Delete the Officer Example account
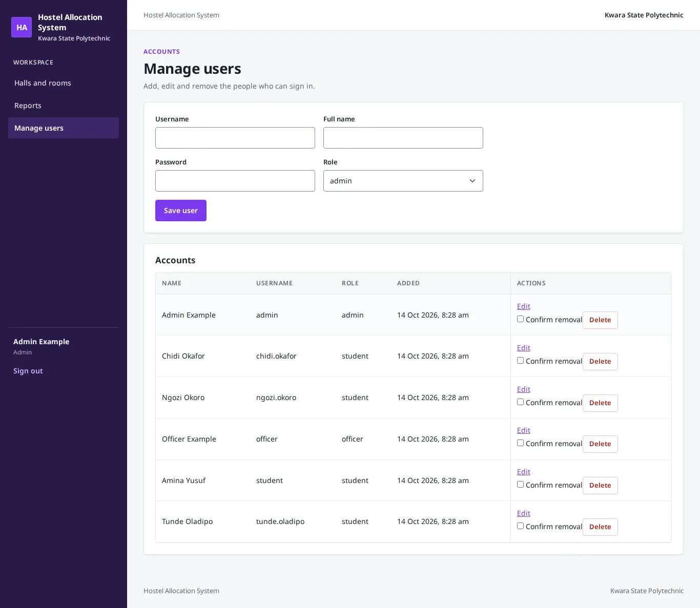 (x=600, y=444)
